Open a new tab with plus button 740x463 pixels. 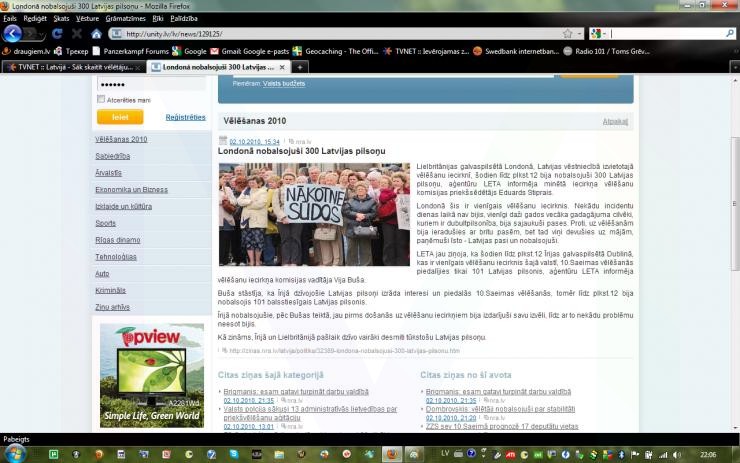tap(301, 67)
